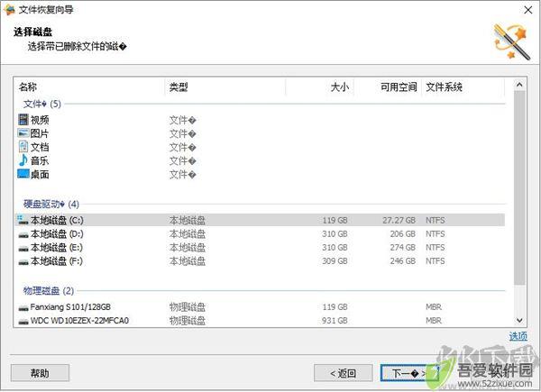Click the 本地磁盘 (D:) drive icon

(x=23, y=235)
